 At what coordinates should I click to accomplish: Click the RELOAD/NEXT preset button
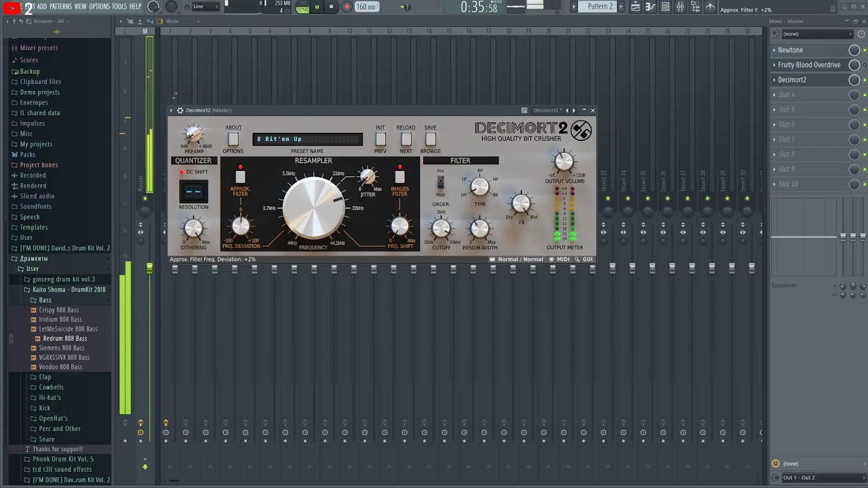[406, 139]
